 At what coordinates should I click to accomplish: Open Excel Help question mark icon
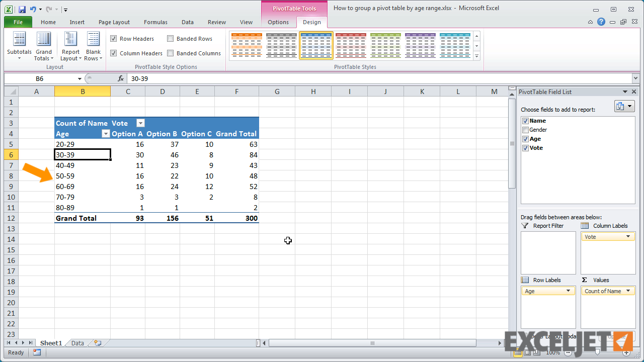[x=601, y=22]
